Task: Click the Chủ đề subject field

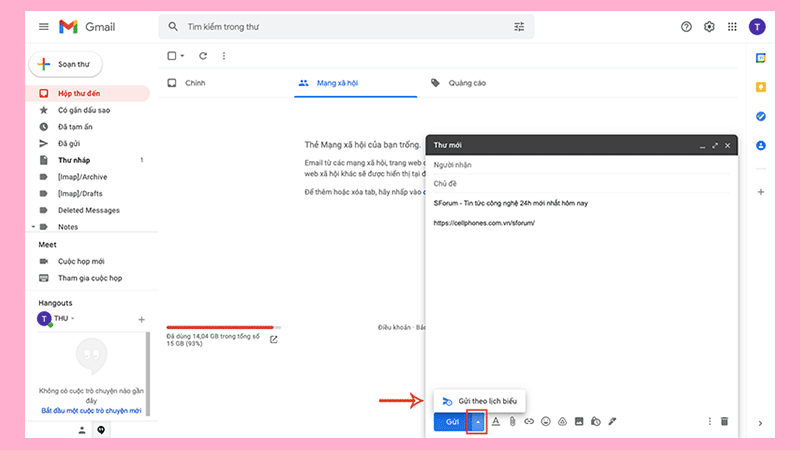Action: point(581,184)
